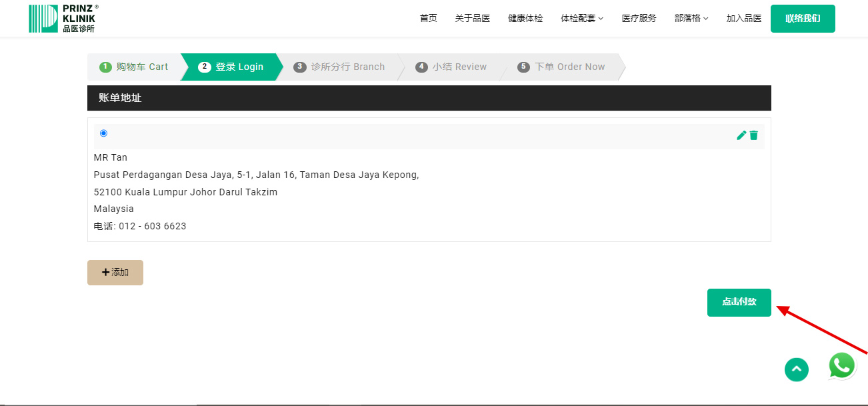Click the scroll-to-top arrow button
The height and width of the screenshot is (406, 868).
click(x=796, y=369)
